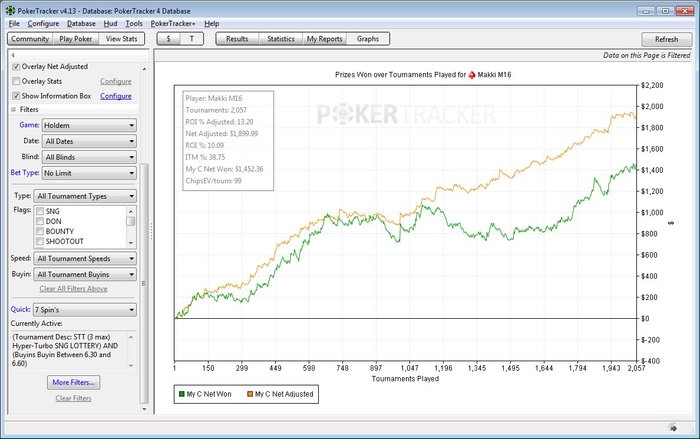Screen dimensions: 700x439
Task: Switch to the Play Poker tab
Action: click(x=75, y=39)
